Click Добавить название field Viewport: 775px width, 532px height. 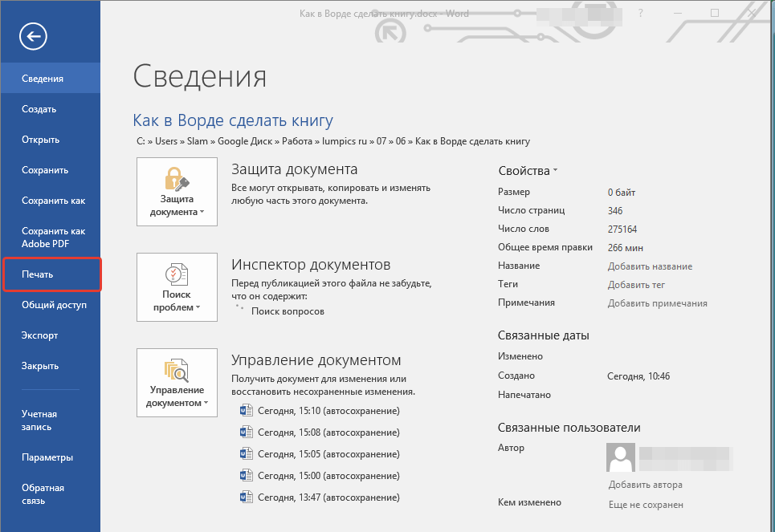pyautogui.click(x=650, y=266)
